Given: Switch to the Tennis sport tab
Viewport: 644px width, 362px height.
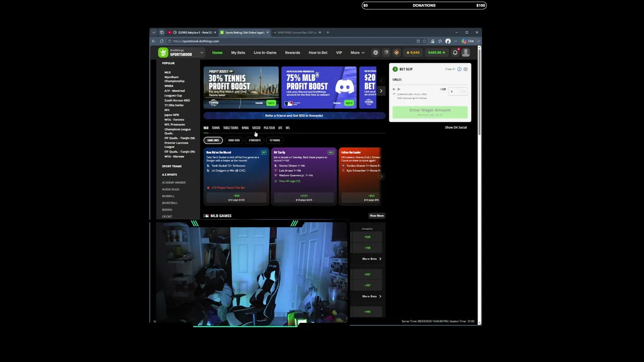Looking at the screenshot, I should click(216, 128).
